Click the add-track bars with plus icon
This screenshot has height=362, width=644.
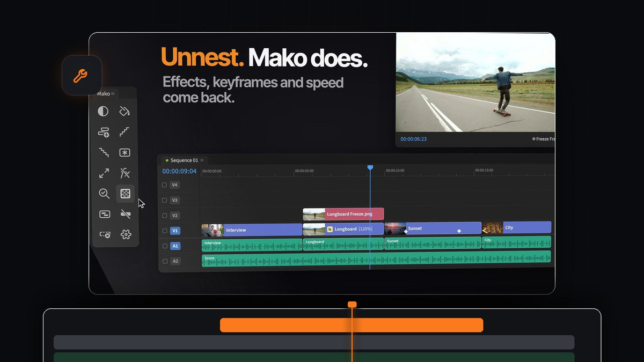pyautogui.click(x=104, y=132)
